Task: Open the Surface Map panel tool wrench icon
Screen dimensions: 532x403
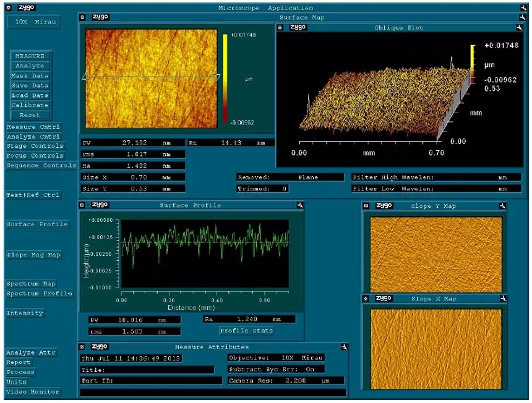Action: 521,17
